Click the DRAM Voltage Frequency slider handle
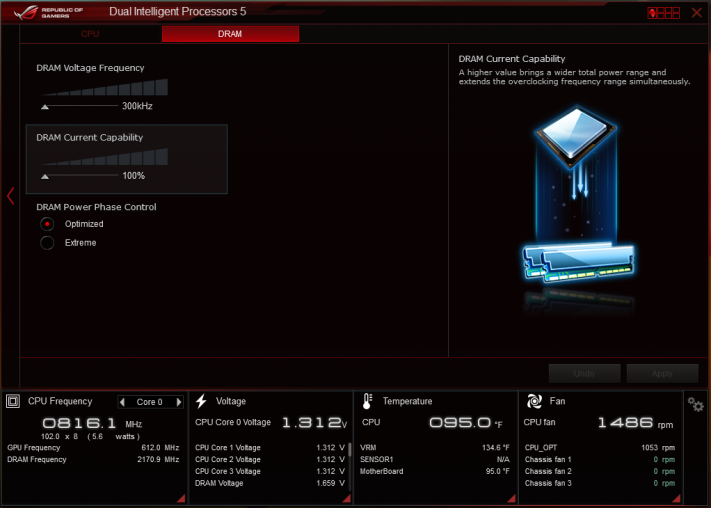 pos(45,107)
